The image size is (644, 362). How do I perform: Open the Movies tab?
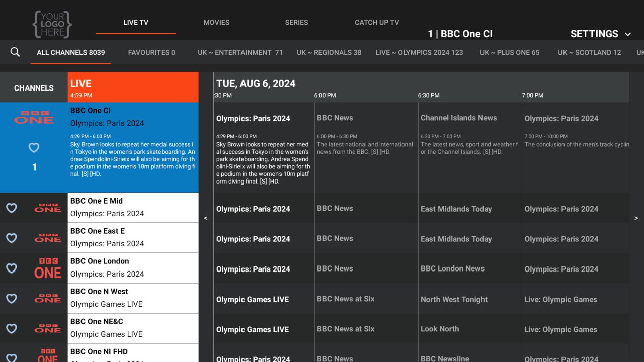click(216, 23)
